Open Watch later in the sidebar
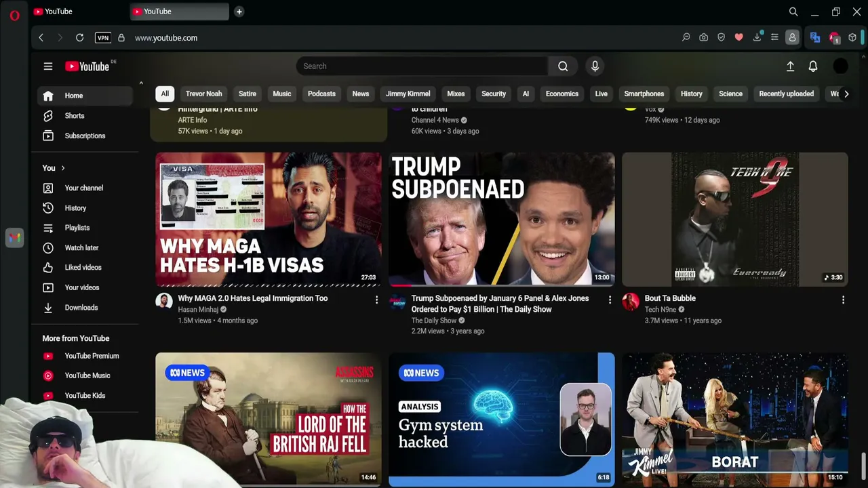 [x=85, y=248]
